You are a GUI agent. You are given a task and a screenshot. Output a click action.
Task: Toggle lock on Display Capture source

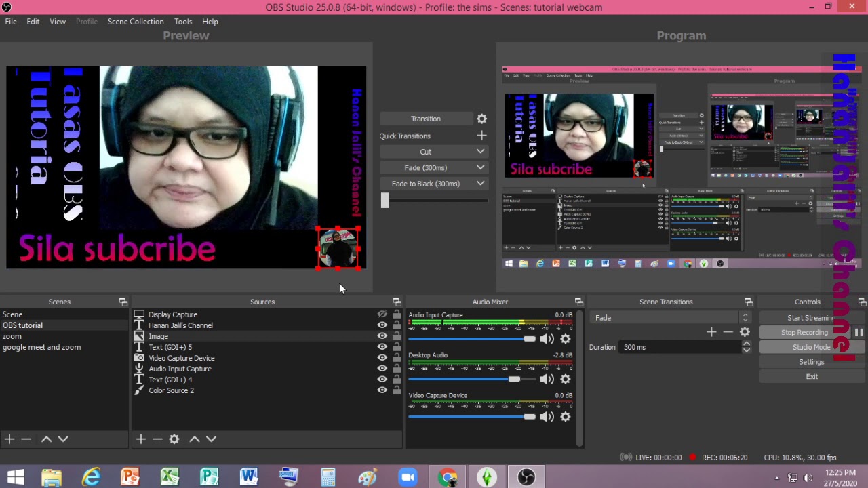(397, 314)
